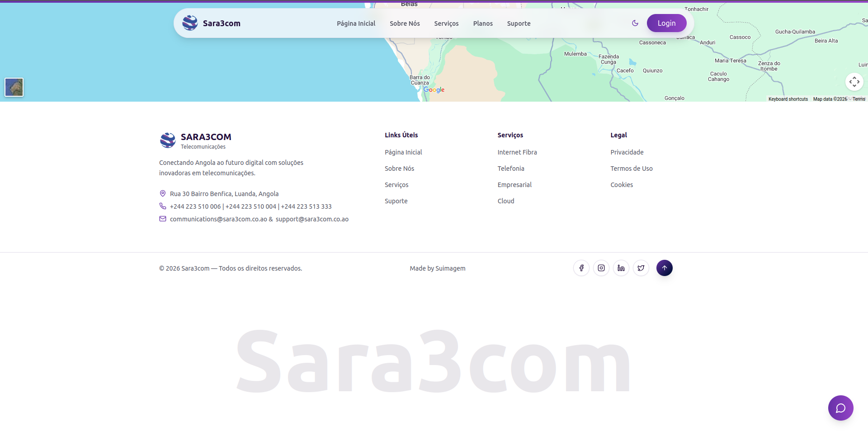Image resolution: width=868 pixels, height=431 pixels.
Task: Open Suporte in navbar
Action: (x=519, y=23)
